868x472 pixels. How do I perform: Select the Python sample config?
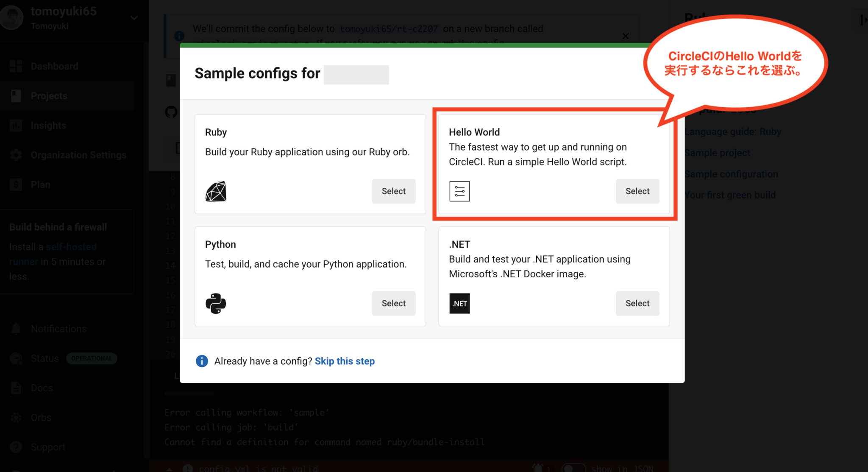click(393, 303)
